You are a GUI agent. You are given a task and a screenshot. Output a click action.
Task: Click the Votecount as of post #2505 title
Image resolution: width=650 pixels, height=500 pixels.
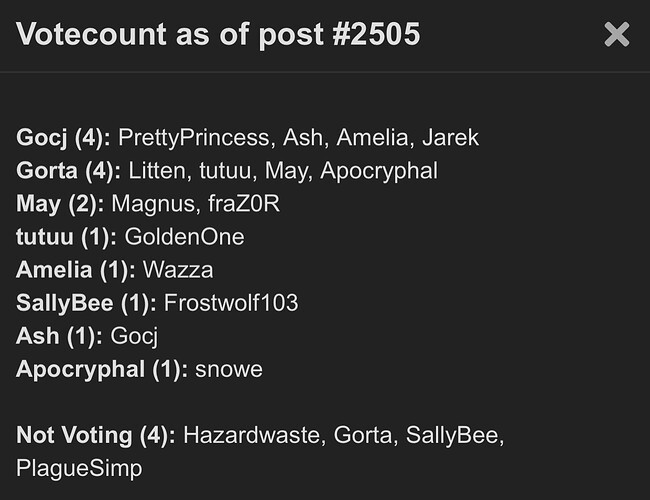coord(218,34)
